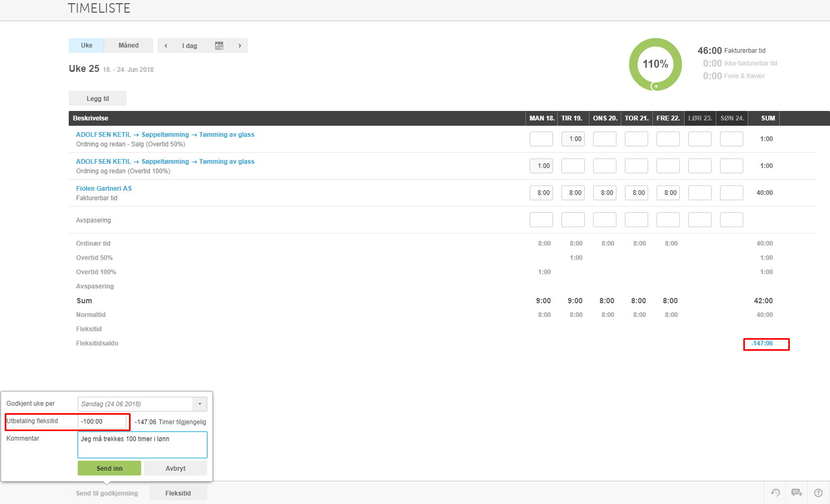The image size is (830, 504).
Task: Open Søppeltømming link in Overtid 50% row
Action: click(165, 135)
